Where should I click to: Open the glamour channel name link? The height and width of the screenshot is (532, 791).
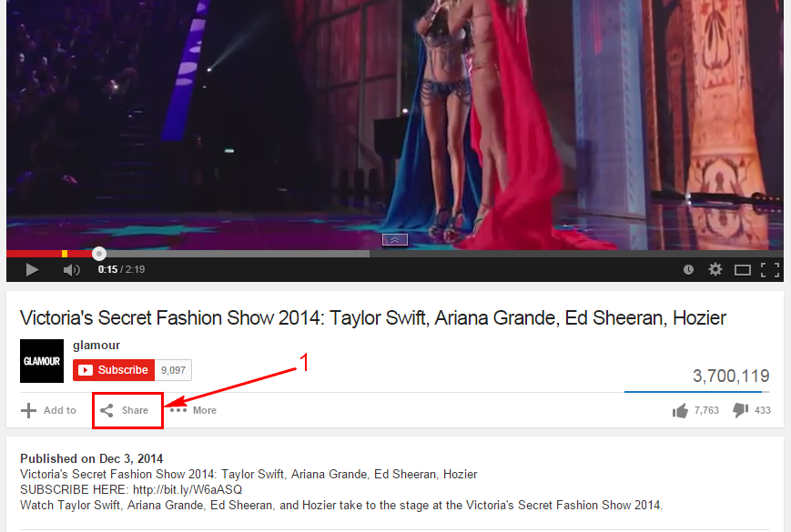click(x=96, y=345)
